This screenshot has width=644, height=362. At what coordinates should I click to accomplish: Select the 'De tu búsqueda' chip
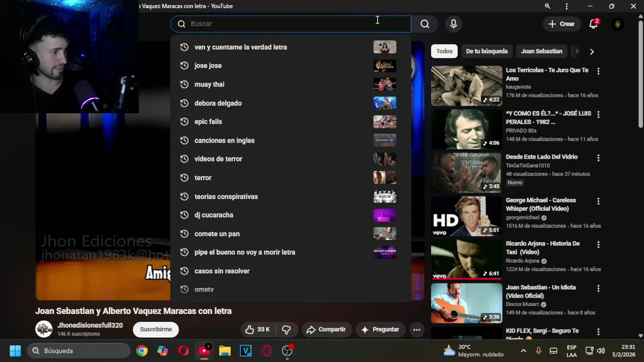[487, 51]
